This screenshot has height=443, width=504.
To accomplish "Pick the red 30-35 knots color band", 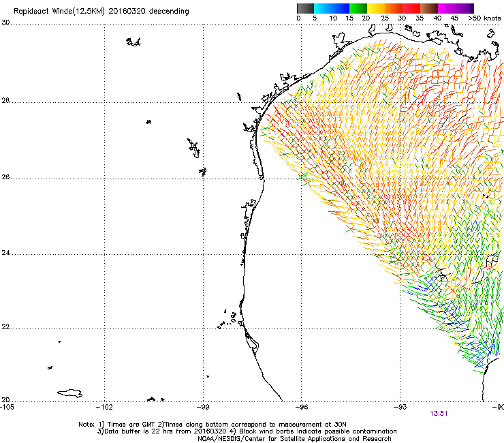I will point(411,8).
